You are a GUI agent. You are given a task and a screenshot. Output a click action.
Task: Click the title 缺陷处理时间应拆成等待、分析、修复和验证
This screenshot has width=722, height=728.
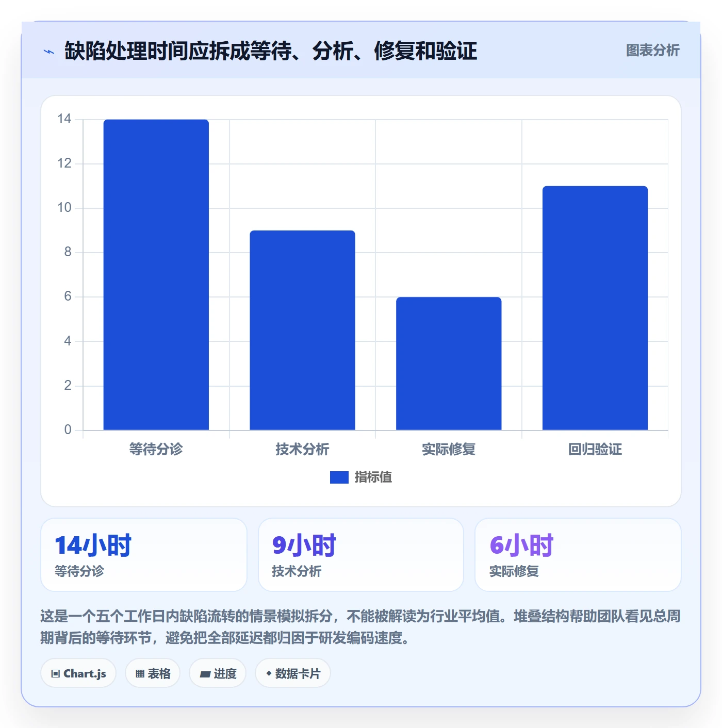pos(271,51)
